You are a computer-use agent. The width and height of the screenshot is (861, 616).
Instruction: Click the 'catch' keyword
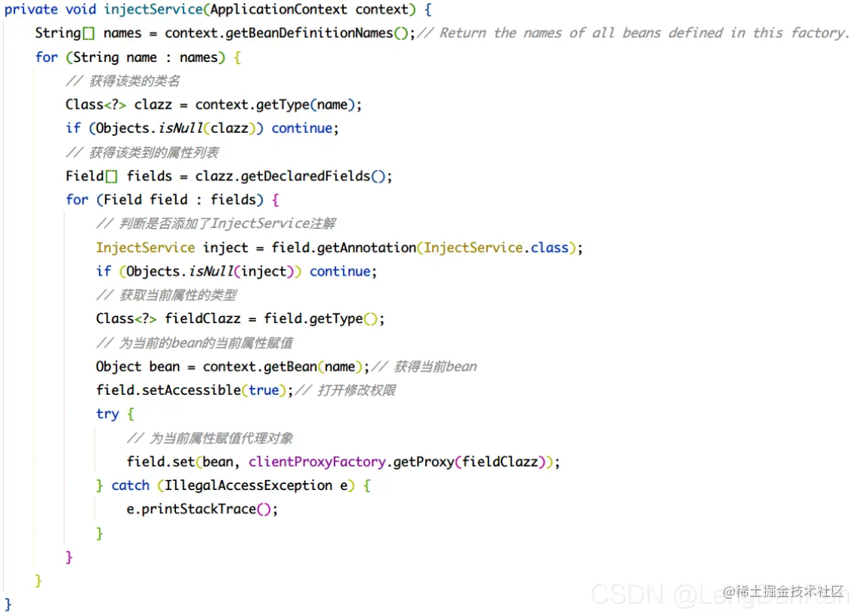tap(130, 485)
